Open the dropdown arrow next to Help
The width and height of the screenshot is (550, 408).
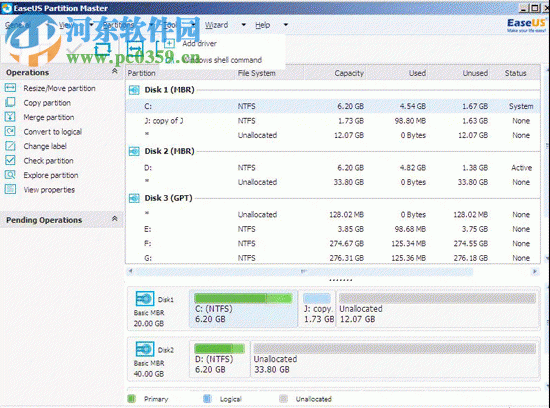[286, 25]
